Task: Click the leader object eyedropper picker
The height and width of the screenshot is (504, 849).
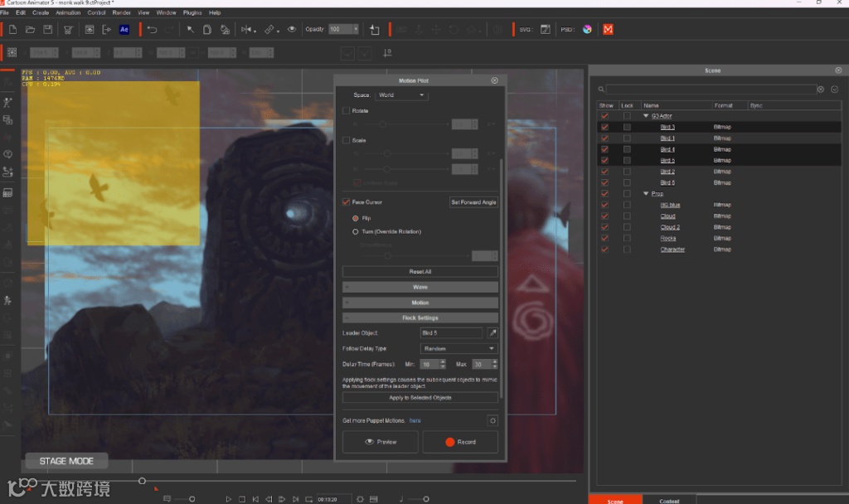Action: coord(492,333)
